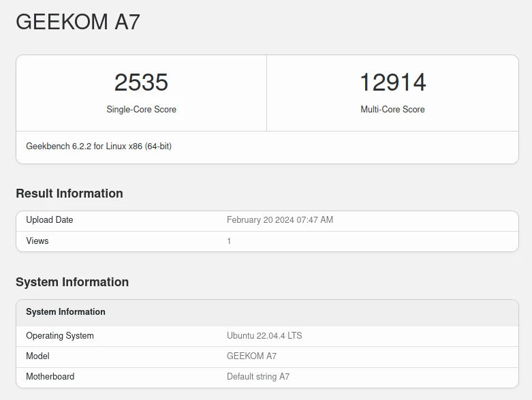532x400 pixels.
Task: Select the Default string A7 value
Action: (x=258, y=377)
